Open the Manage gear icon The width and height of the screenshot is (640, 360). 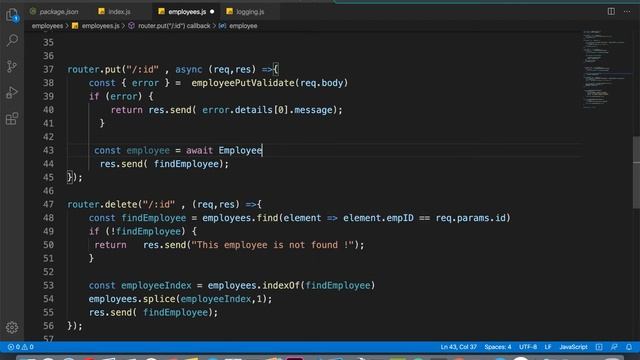pyautogui.click(x=12, y=327)
